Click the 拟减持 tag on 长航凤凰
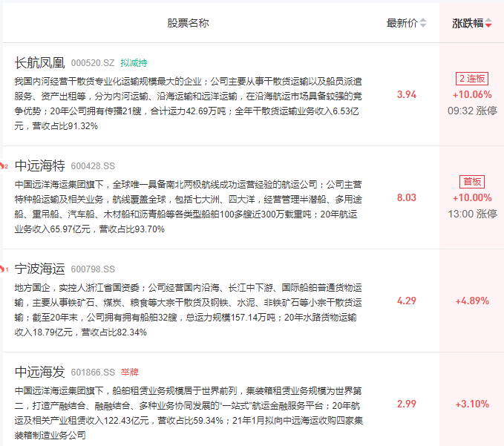 click(134, 63)
